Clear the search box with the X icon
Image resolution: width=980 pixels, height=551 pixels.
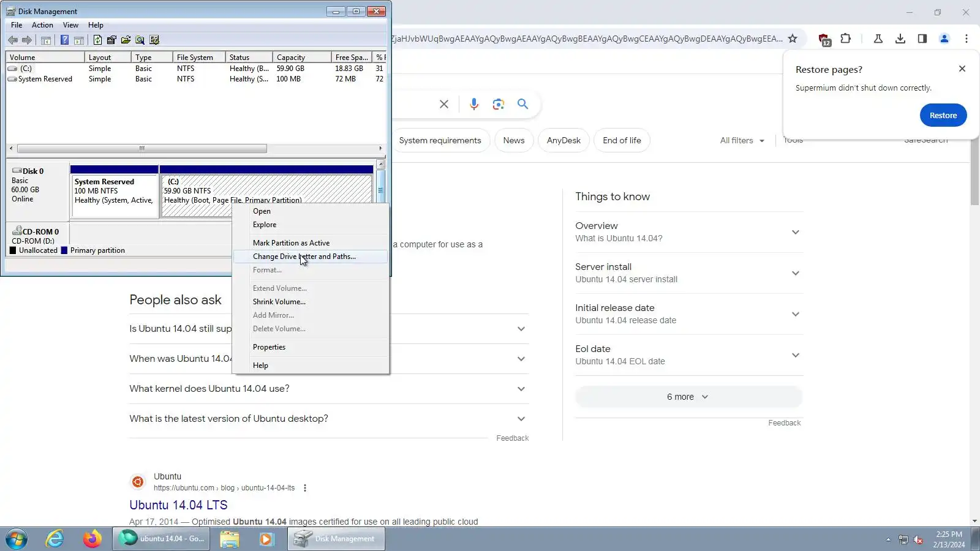pyautogui.click(x=444, y=104)
